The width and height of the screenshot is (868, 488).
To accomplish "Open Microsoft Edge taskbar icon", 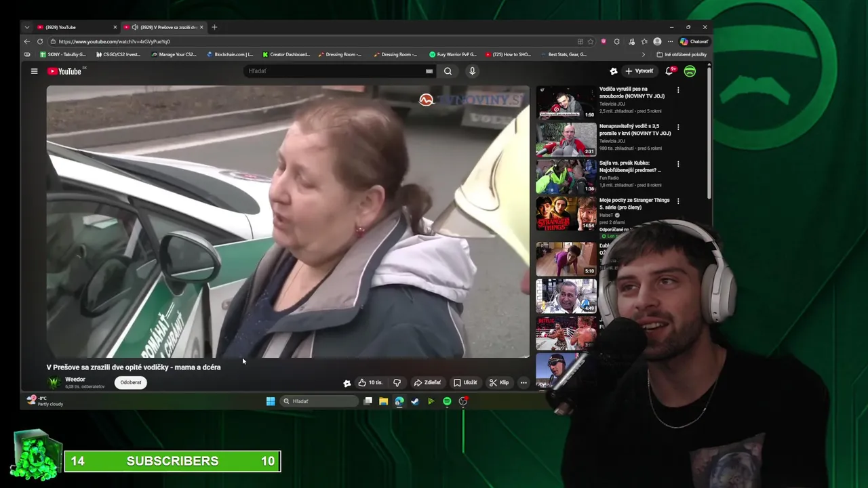I will point(399,401).
